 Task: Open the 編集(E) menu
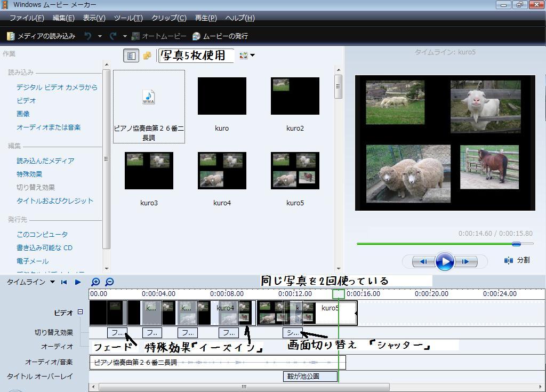[x=63, y=18]
